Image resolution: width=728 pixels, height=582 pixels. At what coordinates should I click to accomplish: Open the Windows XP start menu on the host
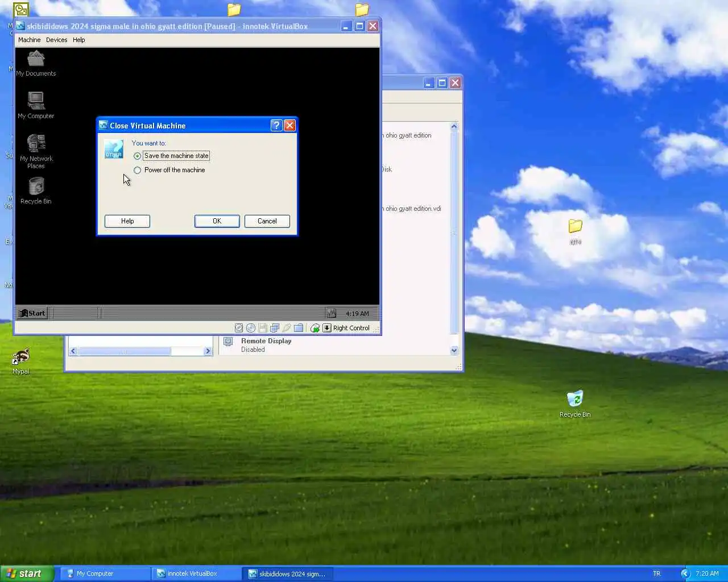click(x=27, y=573)
